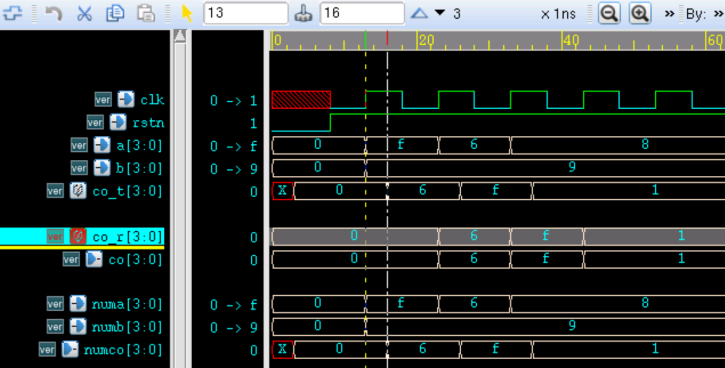The image size is (725, 368).
Task: Click the value 'f' on a[3:0] waveform
Action: click(401, 145)
